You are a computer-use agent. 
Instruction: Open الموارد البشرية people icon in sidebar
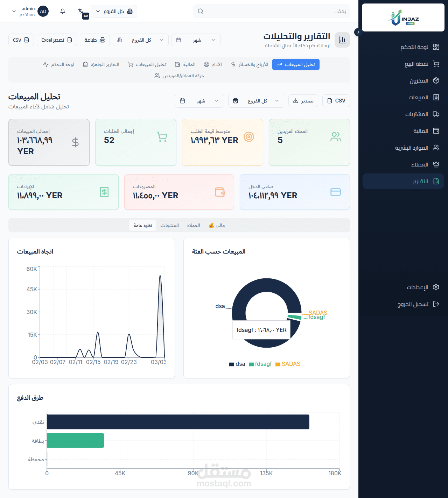click(436, 148)
